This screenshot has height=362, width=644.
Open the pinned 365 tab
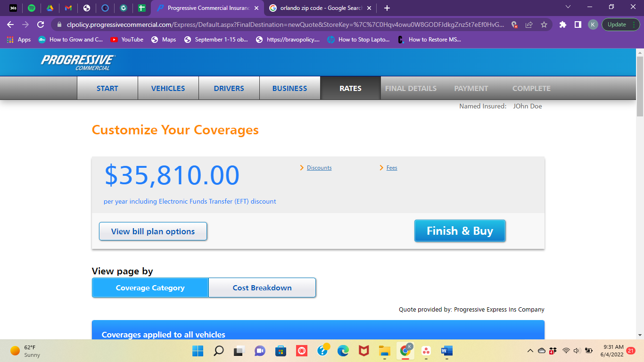pyautogui.click(x=13, y=8)
